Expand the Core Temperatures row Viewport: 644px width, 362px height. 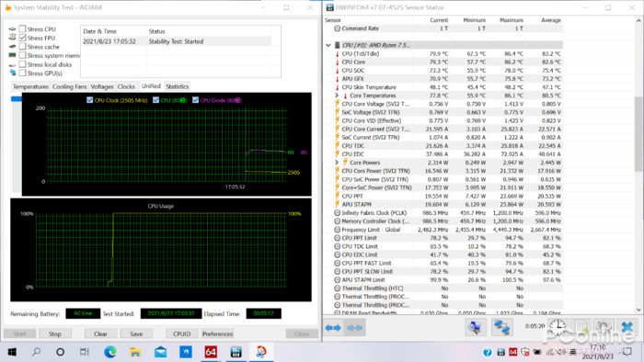click(x=337, y=96)
